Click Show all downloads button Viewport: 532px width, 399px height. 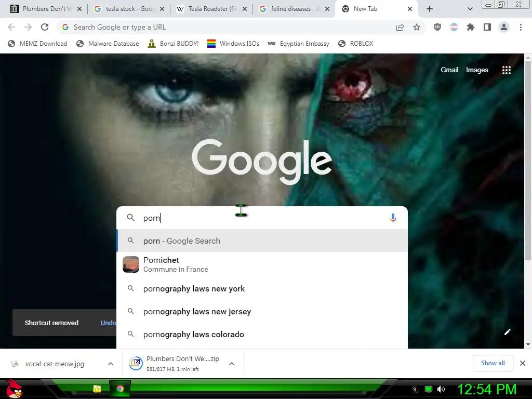coord(493,363)
